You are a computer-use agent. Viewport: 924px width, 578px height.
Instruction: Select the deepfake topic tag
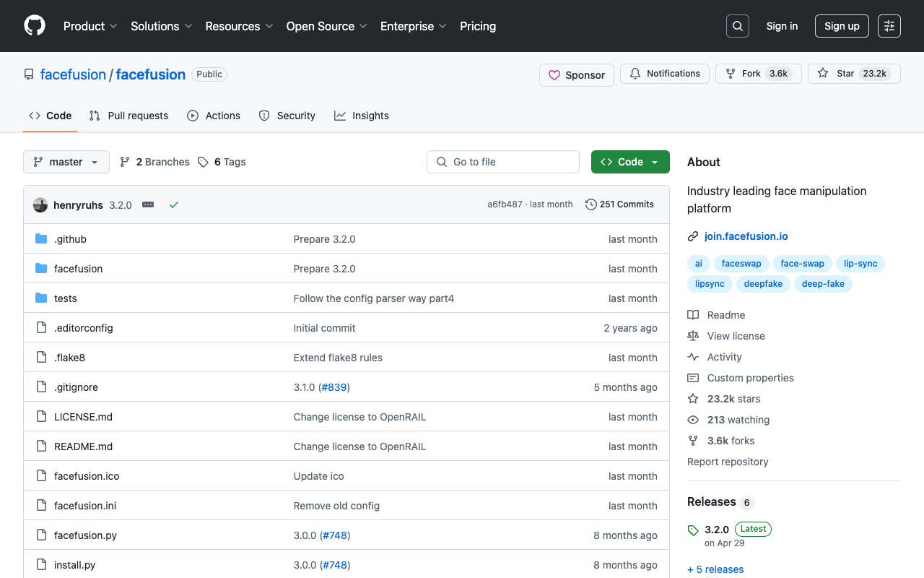(763, 284)
